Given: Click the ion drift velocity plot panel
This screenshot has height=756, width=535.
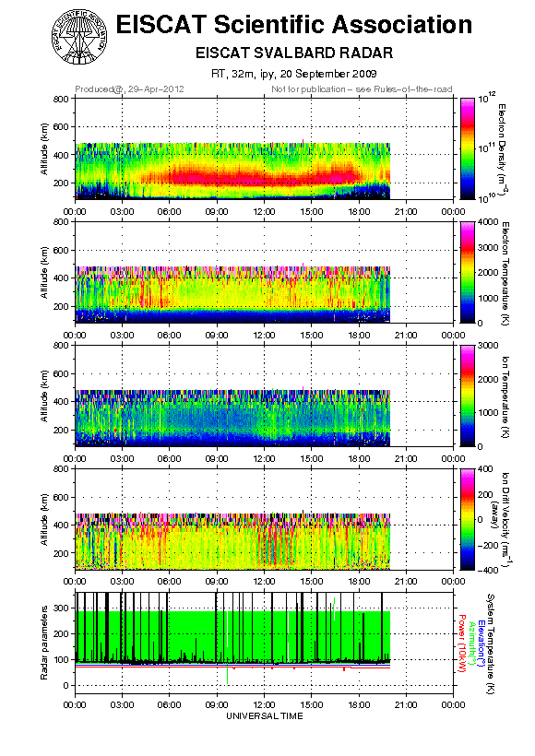Looking at the screenshot, I should point(265,519).
